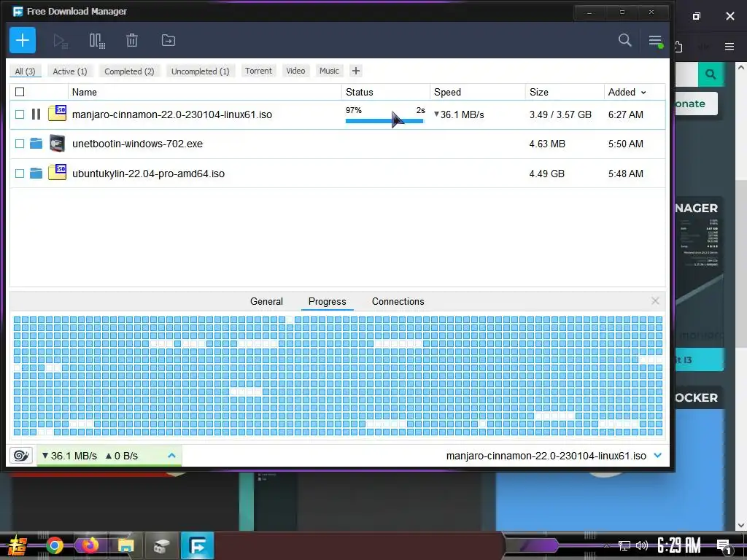The width and height of the screenshot is (747, 560).
Task: Click the pause all downloads toolbar icon
Action: point(97,41)
